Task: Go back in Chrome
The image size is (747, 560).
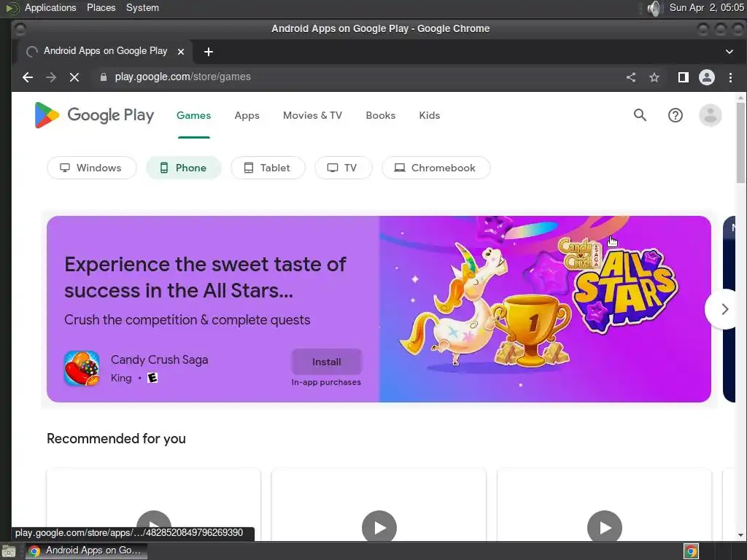Action: [x=28, y=77]
